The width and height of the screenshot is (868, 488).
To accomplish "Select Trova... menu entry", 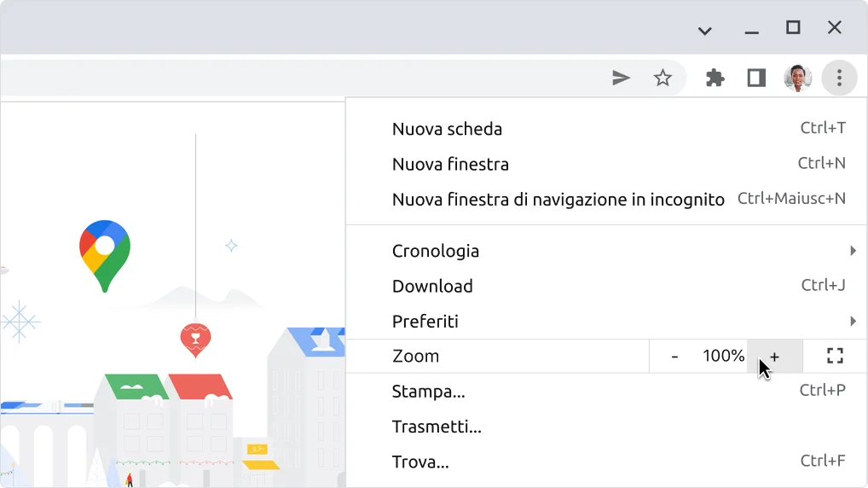I will (607, 462).
